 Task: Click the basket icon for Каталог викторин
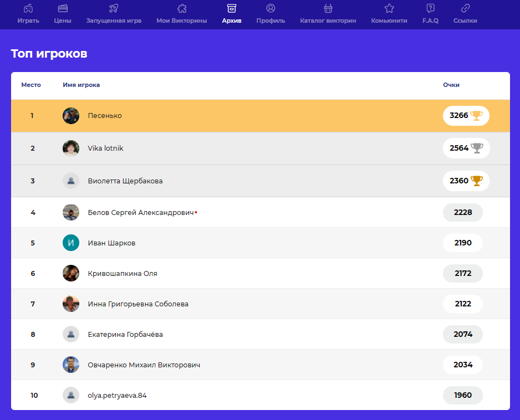coord(328,8)
